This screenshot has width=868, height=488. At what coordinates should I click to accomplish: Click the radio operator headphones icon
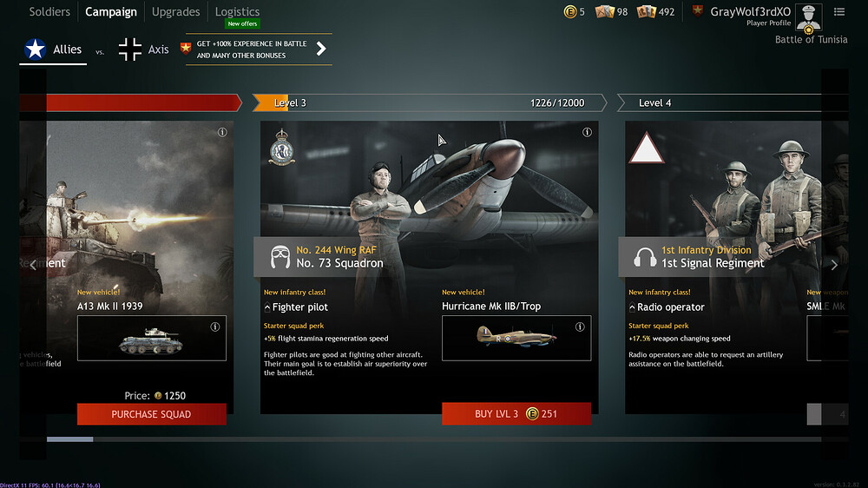click(x=644, y=258)
